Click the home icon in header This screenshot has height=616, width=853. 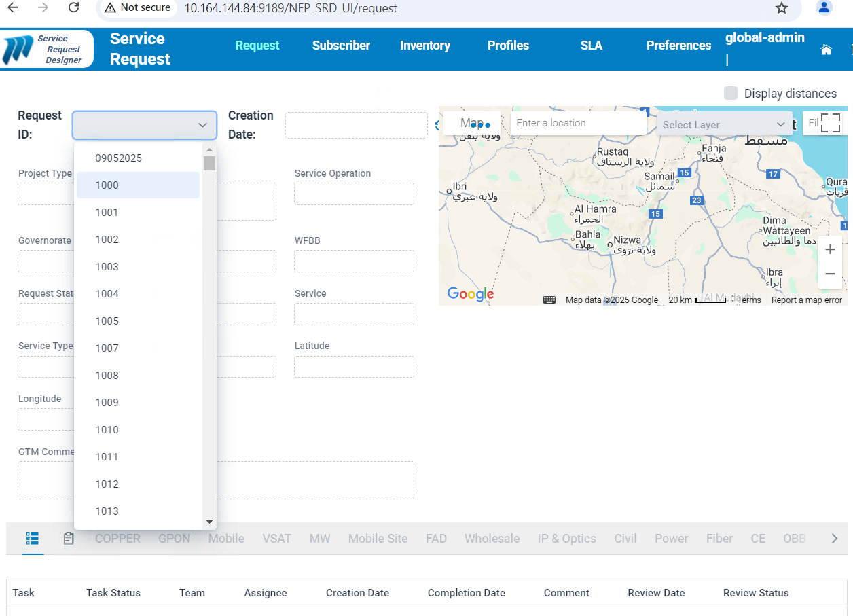(x=826, y=50)
